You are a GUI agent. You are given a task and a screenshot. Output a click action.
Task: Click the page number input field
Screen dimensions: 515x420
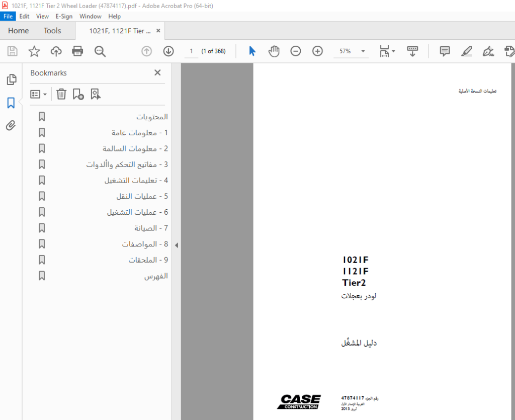click(x=191, y=51)
